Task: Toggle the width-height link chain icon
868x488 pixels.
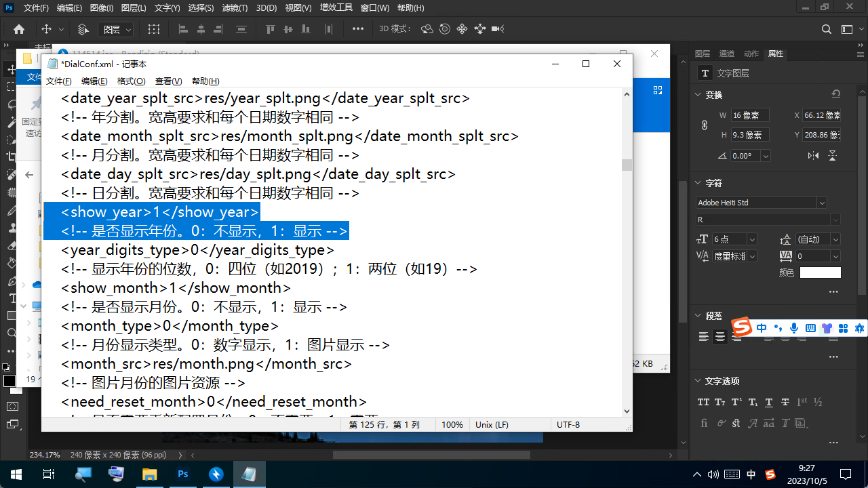Action: [x=705, y=125]
